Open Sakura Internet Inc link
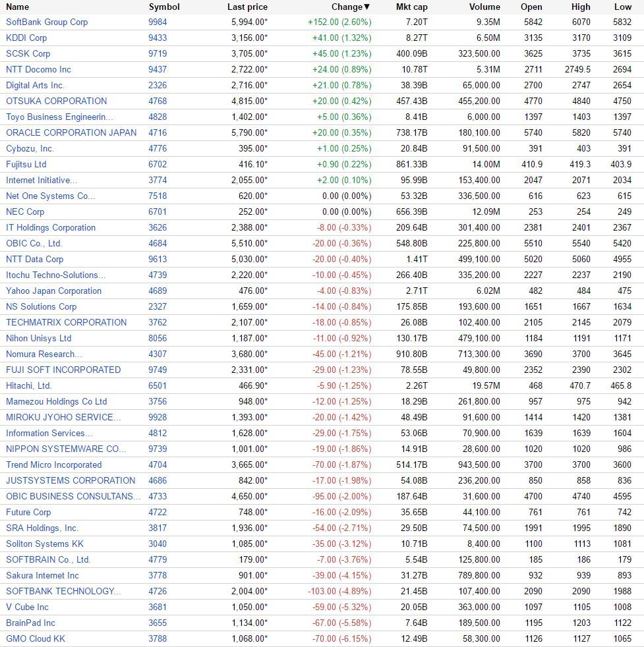Image resolution: width=644 pixels, height=647 pixels. 43,576
